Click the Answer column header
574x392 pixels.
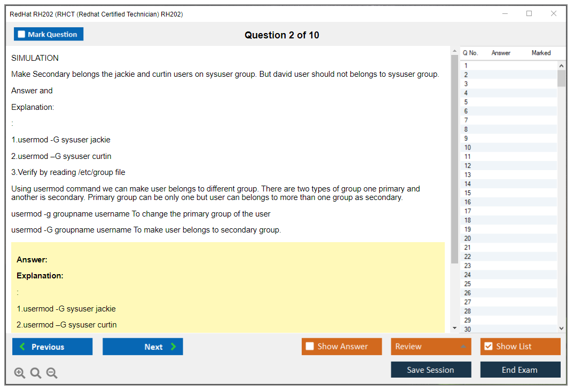click(501, 53)
